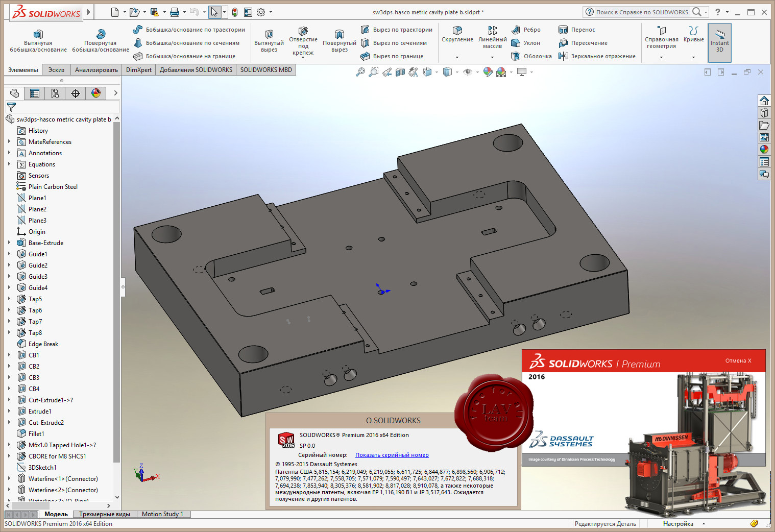Click the Zoom to Fit icon

point(360,72)
